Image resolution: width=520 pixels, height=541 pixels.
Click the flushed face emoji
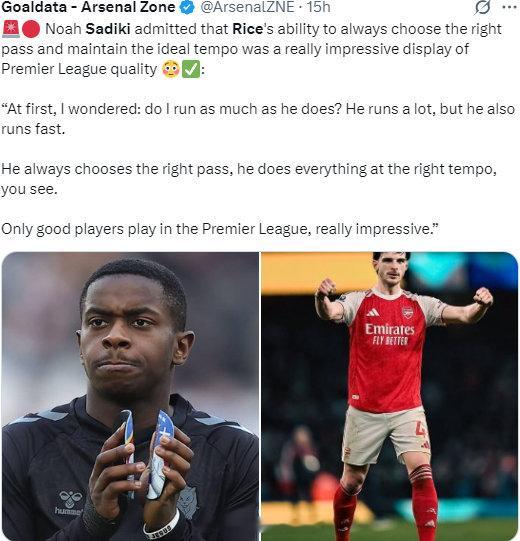[171, 69]
